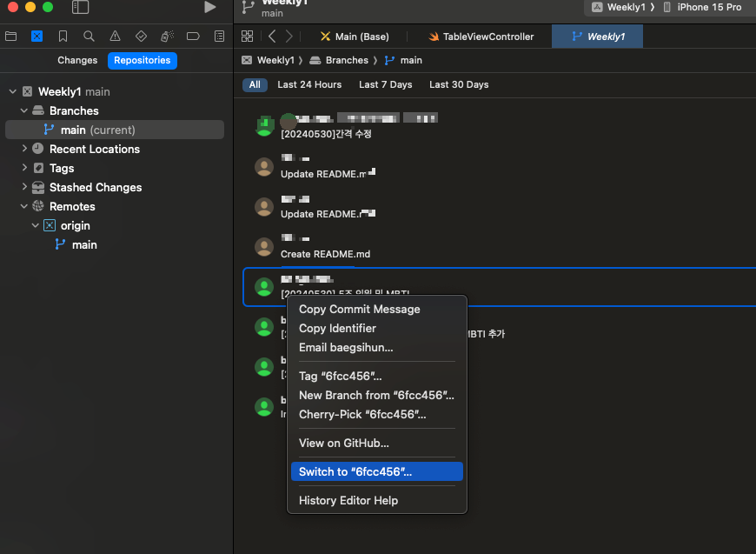Select the Last 24 Hours filter

tap(309, 84)
